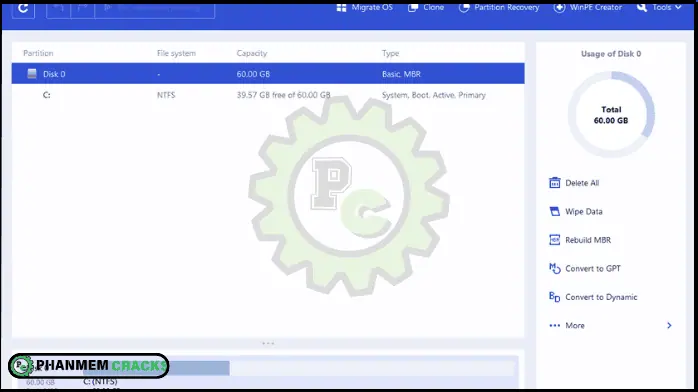Choose Convert to Dynamic
This screenshot has width=698, height=392.
click(593, 297)
